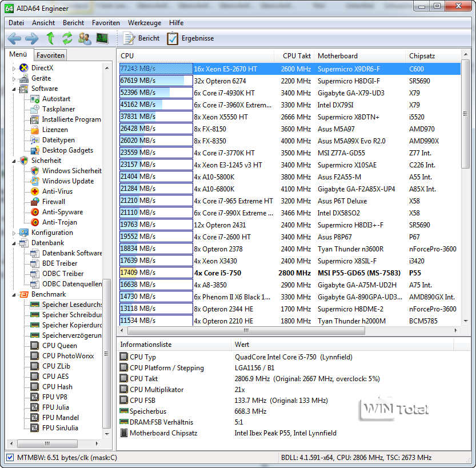Select the Anti-Virus tree entry
The image size is (476, 468).
pos(57,191)
